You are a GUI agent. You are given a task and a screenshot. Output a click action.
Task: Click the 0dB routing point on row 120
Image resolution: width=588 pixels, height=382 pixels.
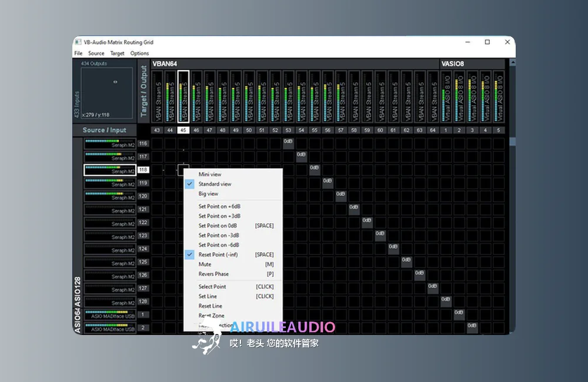coord(340,196)
